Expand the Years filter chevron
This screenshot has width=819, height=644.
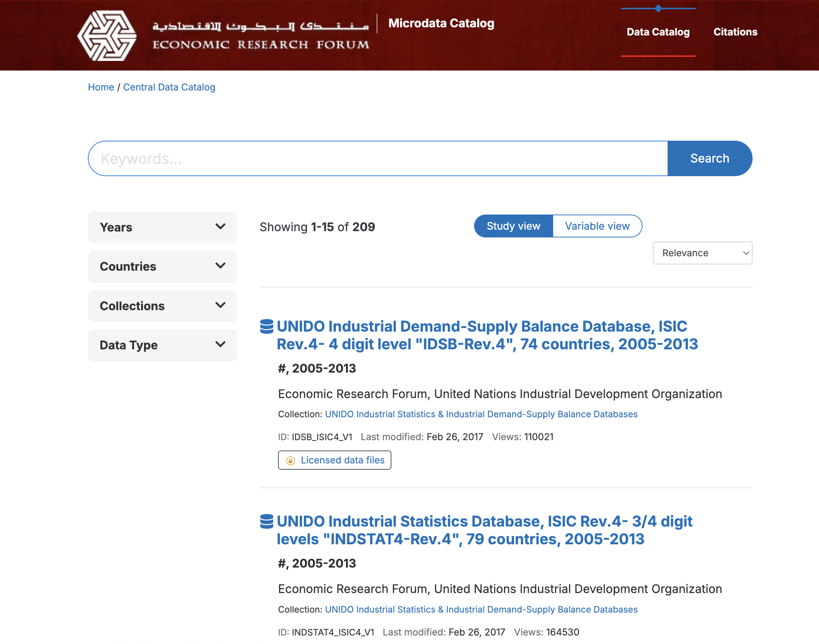220,227
